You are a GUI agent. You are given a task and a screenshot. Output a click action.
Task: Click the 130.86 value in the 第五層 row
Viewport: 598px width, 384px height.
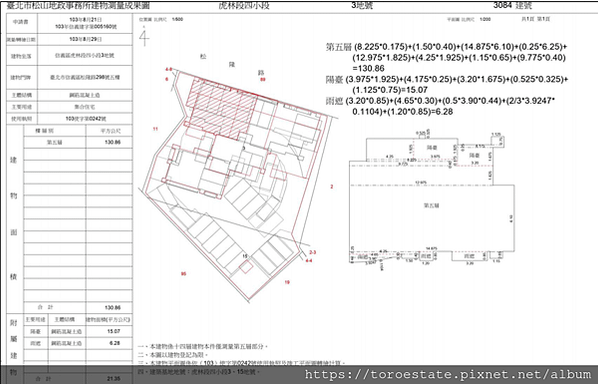113,142
